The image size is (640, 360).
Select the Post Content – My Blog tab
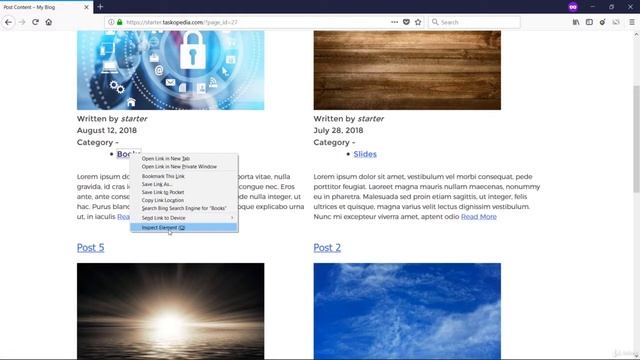coord(47,7)
